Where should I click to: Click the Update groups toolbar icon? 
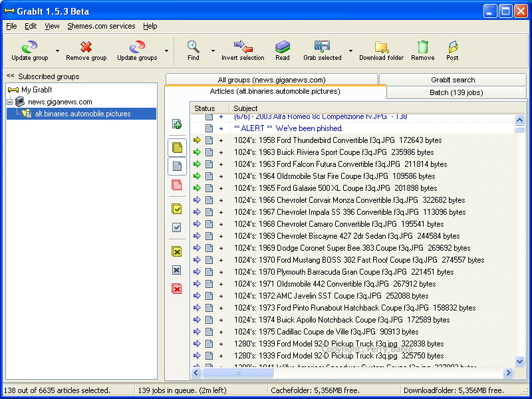pyautogui.click(x=137, y=47)
